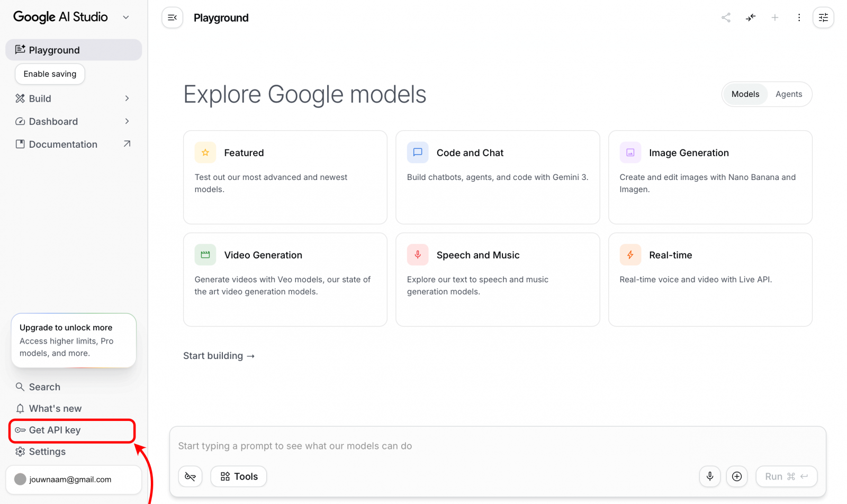Click the share icon in the top bar
This screenshot has height=504, width=847.
click(726, 17)
